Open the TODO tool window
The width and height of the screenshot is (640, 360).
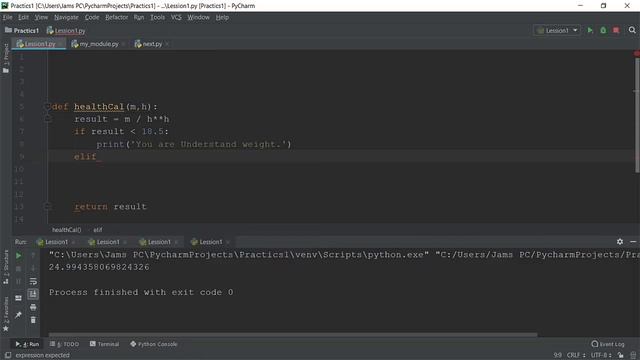[64, 344]
